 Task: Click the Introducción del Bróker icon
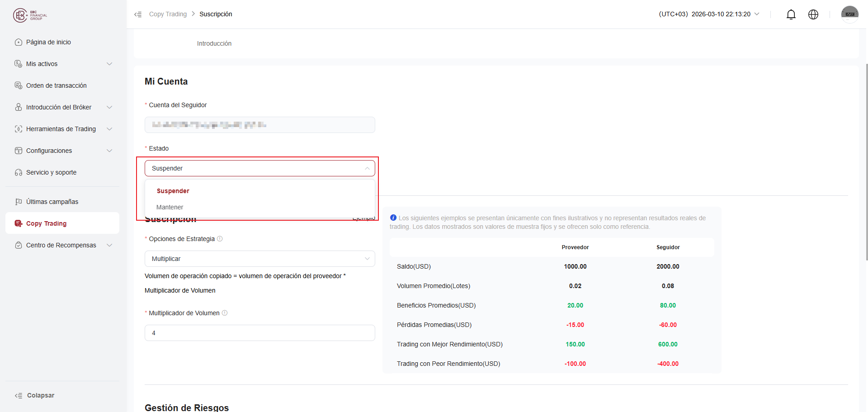(19, 107)
